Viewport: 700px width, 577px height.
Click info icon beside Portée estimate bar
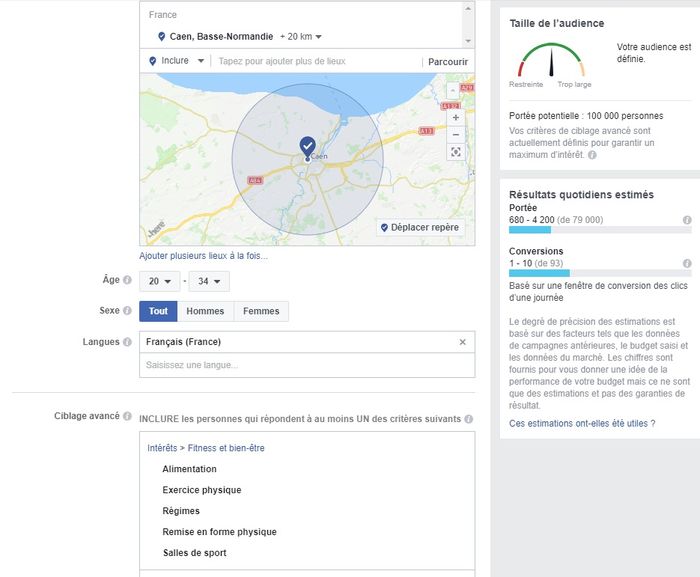point(687,219)
